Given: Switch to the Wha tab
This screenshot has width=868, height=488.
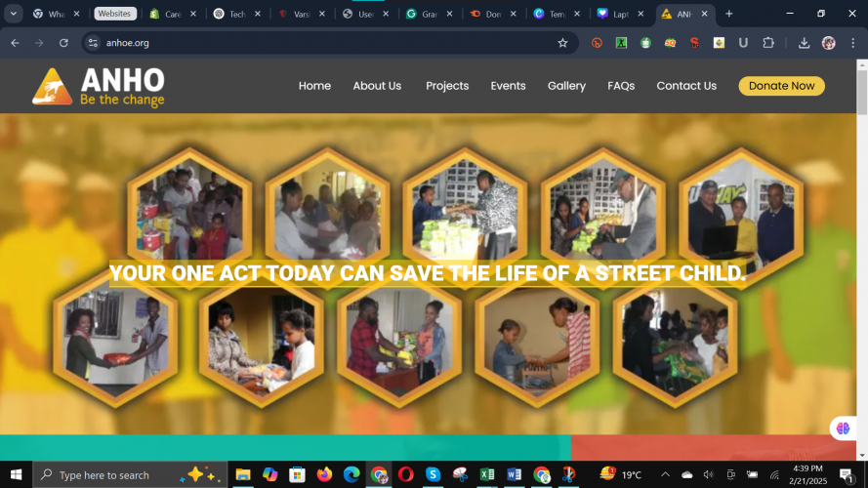Looking at the screenshot, I should pos(57,14).
